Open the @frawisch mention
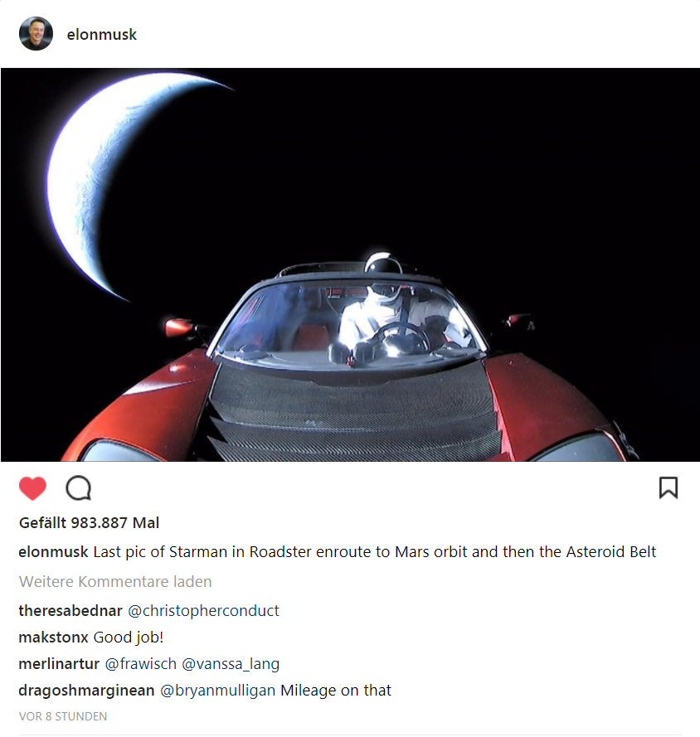Screen dimensions: 700x737 140,664
